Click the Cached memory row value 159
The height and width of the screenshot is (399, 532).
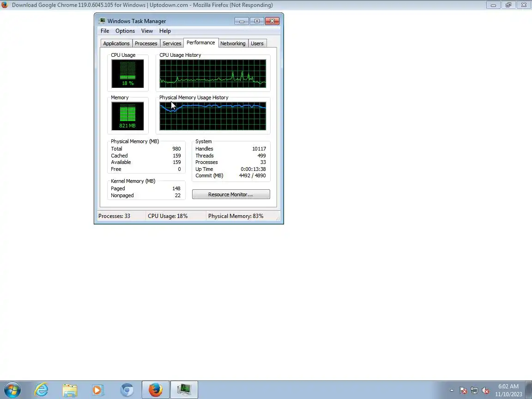tap(177, 156)
